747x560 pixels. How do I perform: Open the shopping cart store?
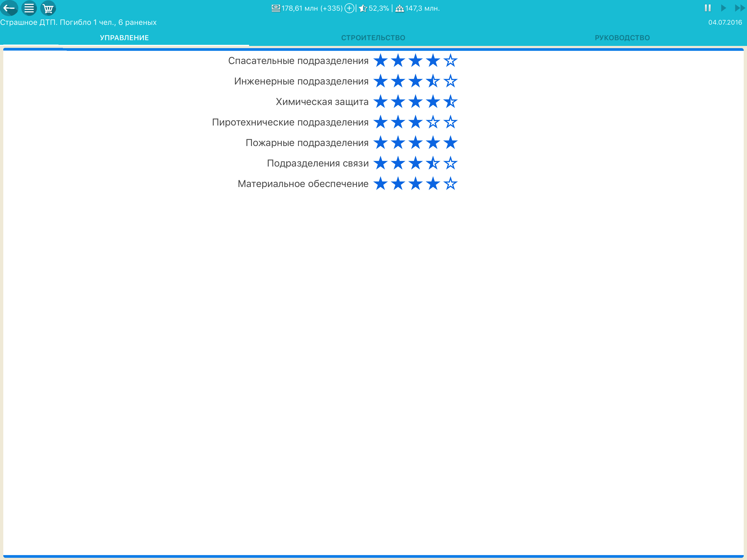(x=48, y=8)
